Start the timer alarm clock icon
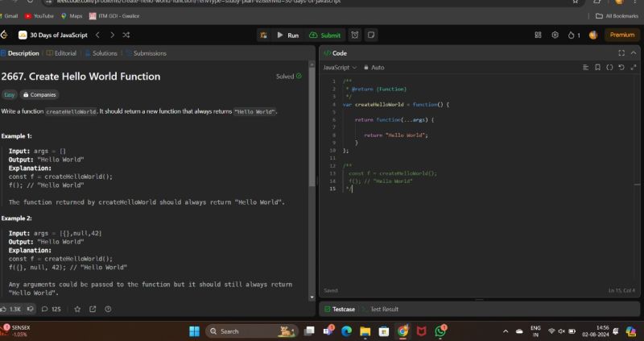Screen dimensions: 644x341 (x=355, y=35)
